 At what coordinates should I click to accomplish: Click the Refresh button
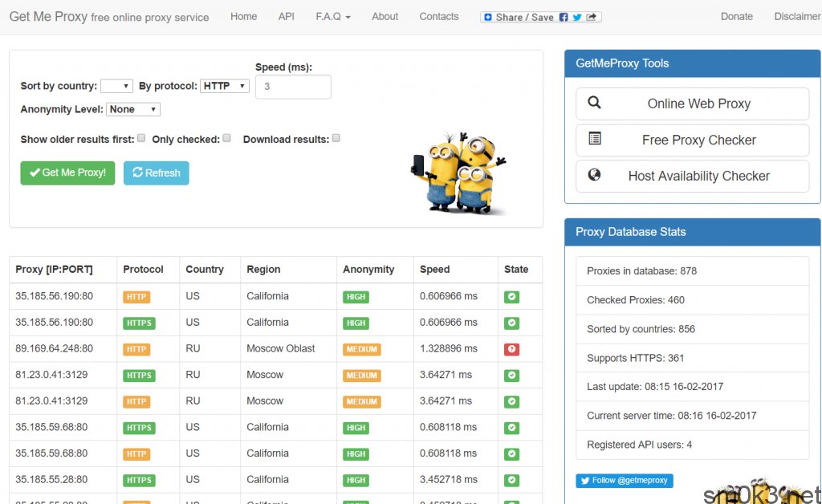157,173
